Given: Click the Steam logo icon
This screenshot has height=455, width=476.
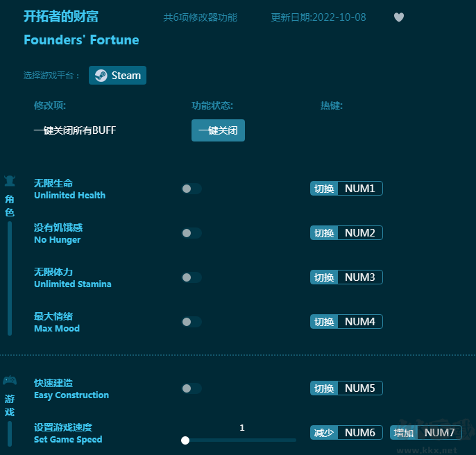Looking at the screenshot, I should tap(101, 76).
